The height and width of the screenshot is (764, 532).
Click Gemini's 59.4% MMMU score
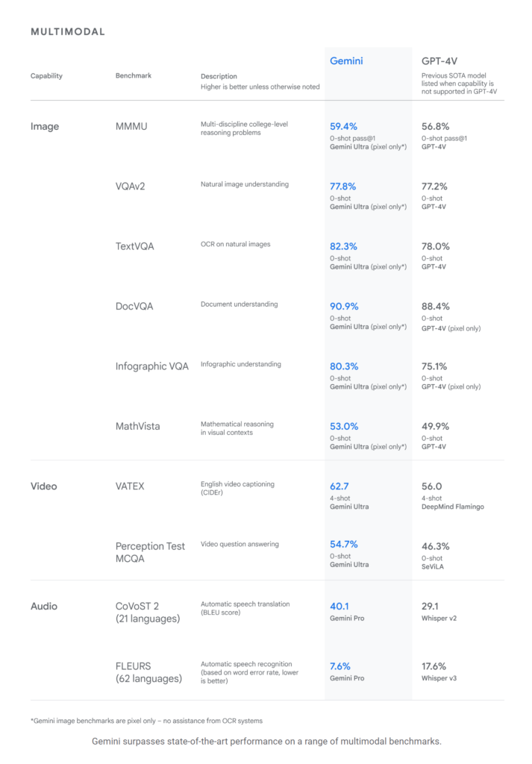pos(343,126)
